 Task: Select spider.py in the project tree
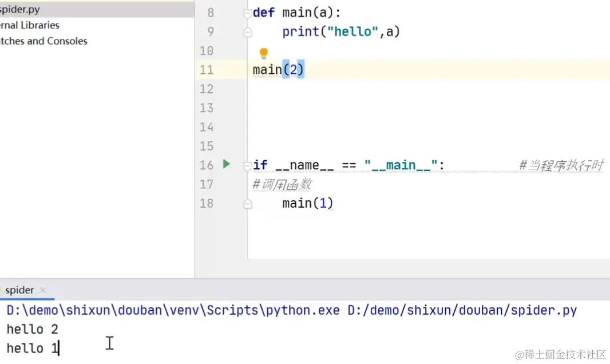(97, 9)
